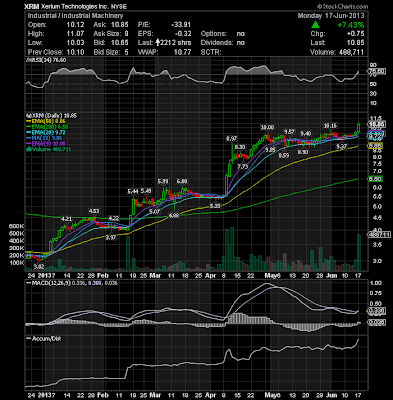The image size is (393, 400).
Task: Click the 10.16 peak price annotation
Action: 330,126
